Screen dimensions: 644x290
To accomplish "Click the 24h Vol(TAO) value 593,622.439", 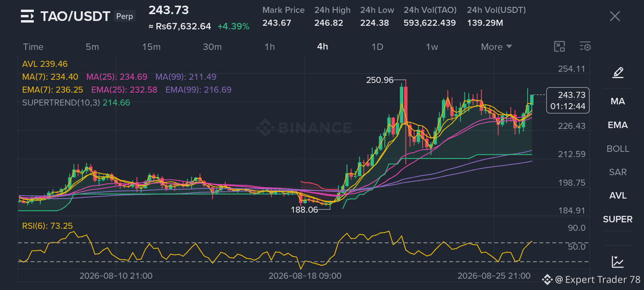I will point(429,23).
